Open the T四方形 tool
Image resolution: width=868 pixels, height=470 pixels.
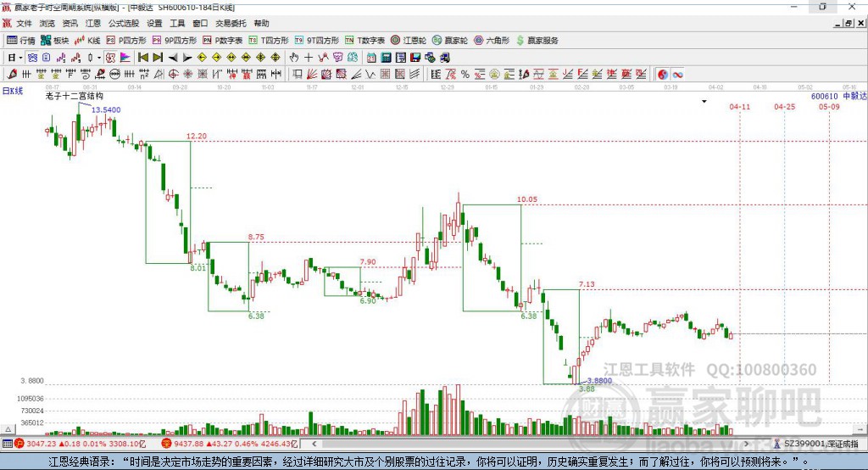[269, 41]
